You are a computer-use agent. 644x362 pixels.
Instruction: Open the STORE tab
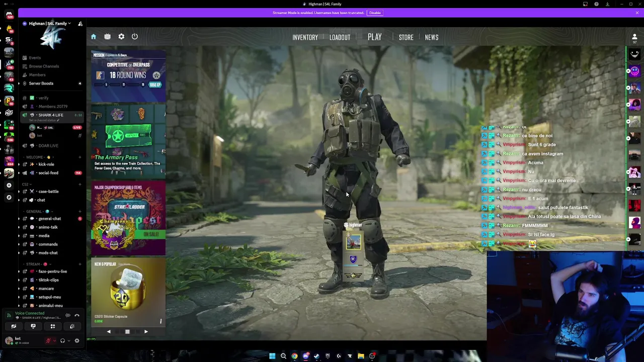pos(406,37)
